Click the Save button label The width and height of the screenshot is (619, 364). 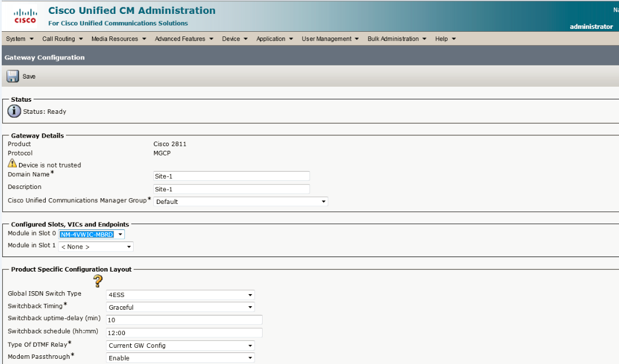pyautogui.click(x=29, y=76)
